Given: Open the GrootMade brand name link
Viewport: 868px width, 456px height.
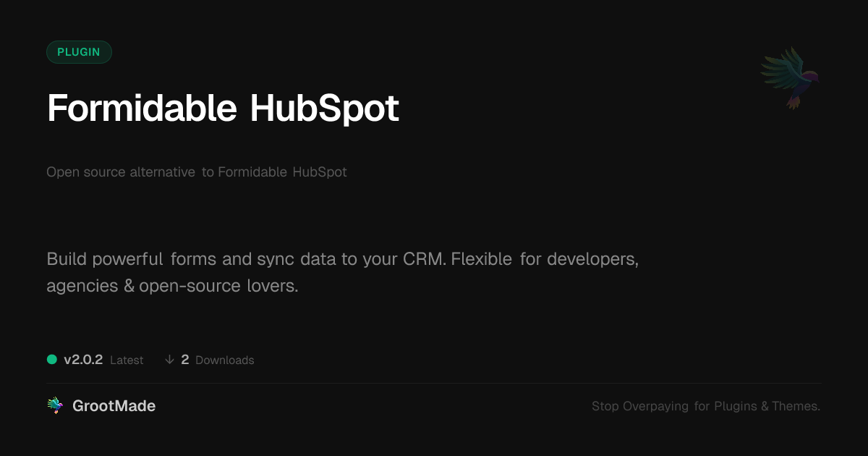Looking at the screenshot, I should tap(114, 406).
